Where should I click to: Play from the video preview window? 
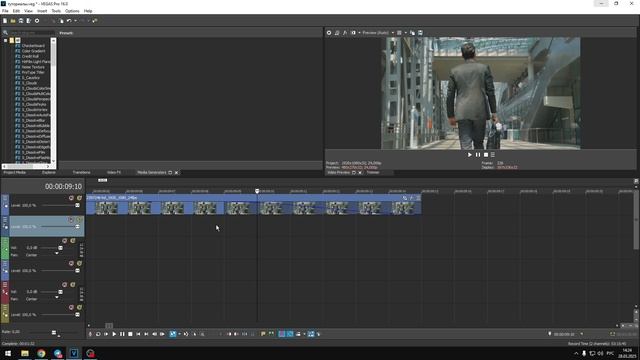coord(470,155)
